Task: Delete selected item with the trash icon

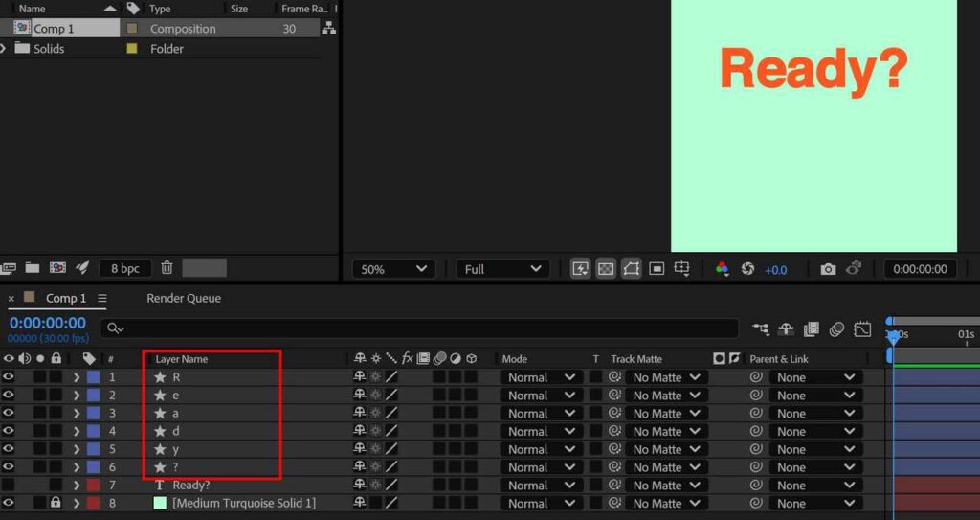Action: click(167, 268)
